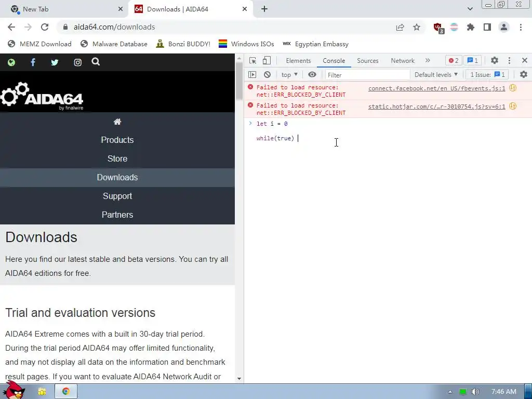Viewport: 532px width, 399px height.
Task: Toggle the browser side panel
Action: [x=487, y=27]
